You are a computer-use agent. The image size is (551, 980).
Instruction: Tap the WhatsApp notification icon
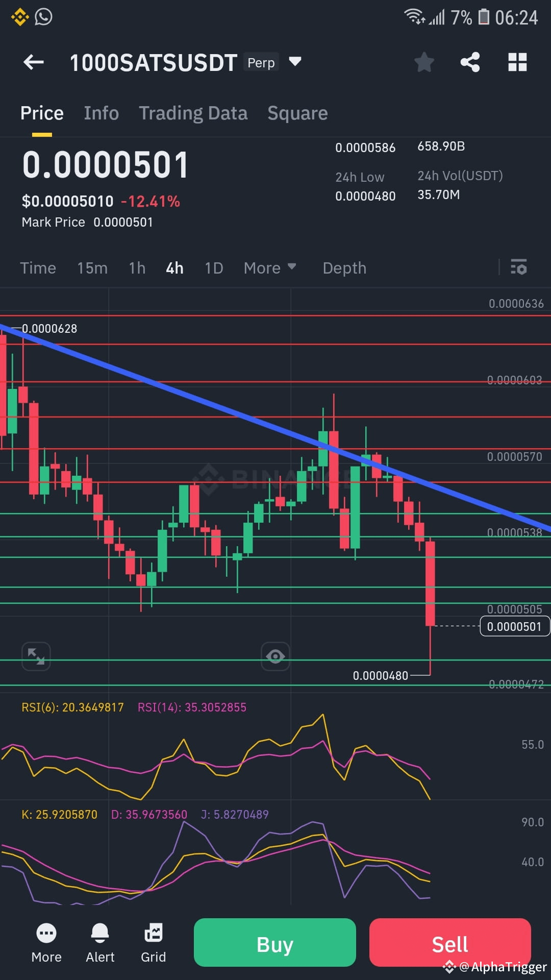[x=43, y=17]
